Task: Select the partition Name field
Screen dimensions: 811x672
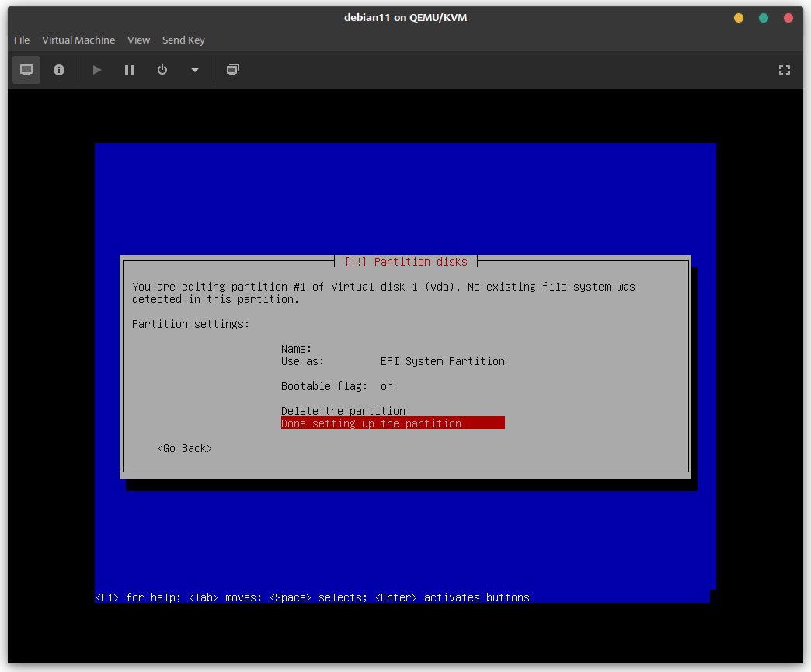Action: [x=297, y=349]
